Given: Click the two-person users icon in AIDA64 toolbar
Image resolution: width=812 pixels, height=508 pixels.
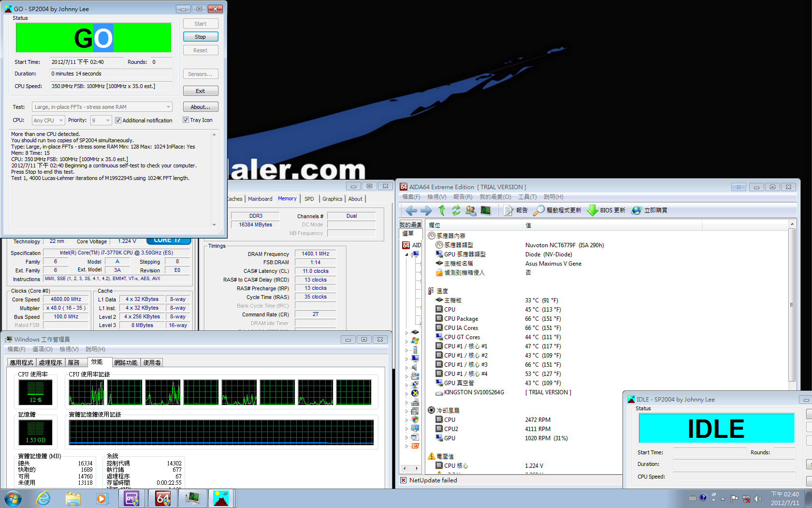Looking at the screenshot, I should coord(471,210).
